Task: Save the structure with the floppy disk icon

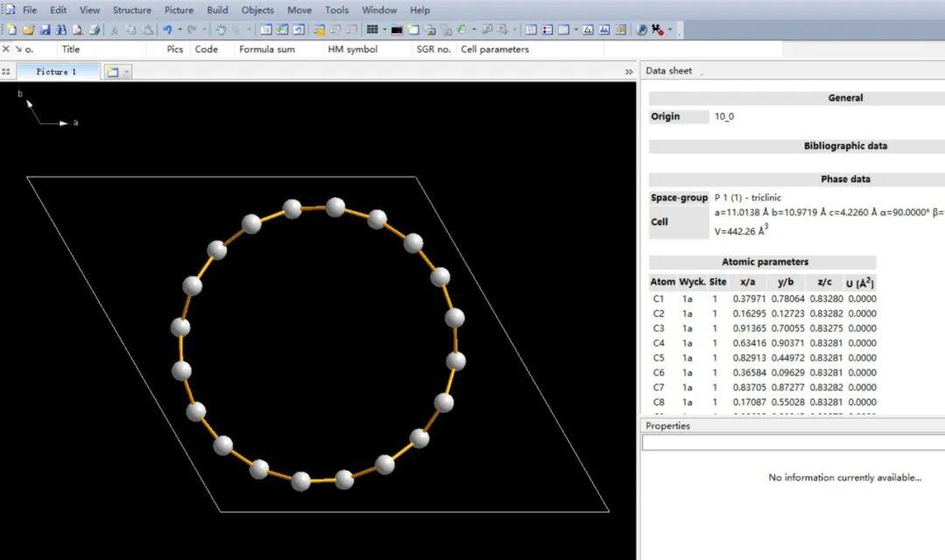Action: click(x=45, y=30)
